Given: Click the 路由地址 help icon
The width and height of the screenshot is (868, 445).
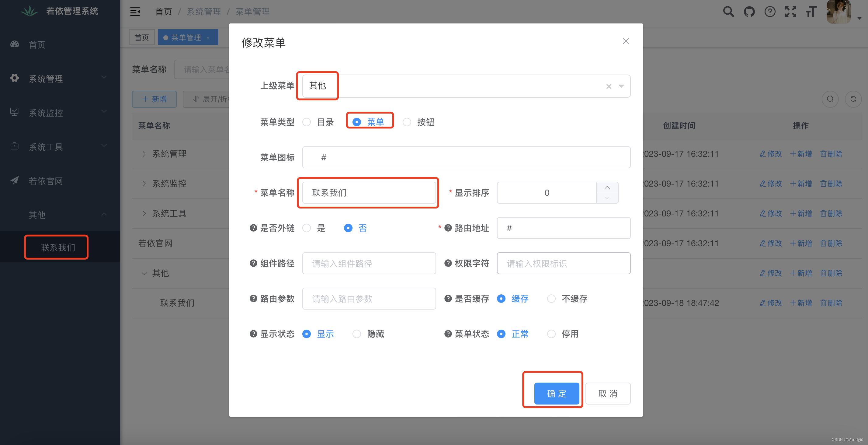Looking at the screenshot, I should click(x=448, y=228).
